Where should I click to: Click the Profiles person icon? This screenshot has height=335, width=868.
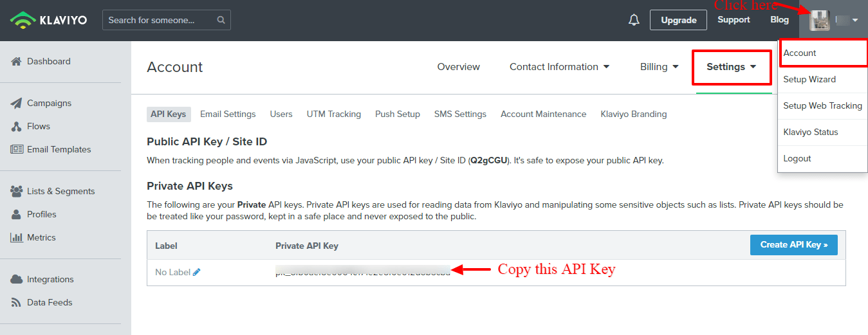pos(17,214)
